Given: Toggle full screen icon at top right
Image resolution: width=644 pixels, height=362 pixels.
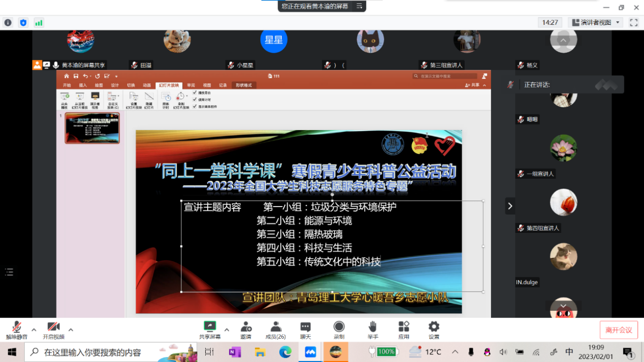Looking at the screenshot, I should (x=633, y=22).
